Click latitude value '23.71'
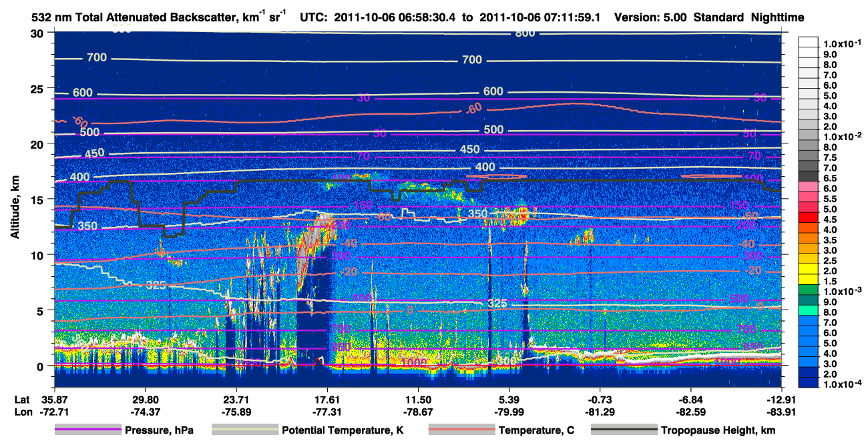 coord(236,399)
